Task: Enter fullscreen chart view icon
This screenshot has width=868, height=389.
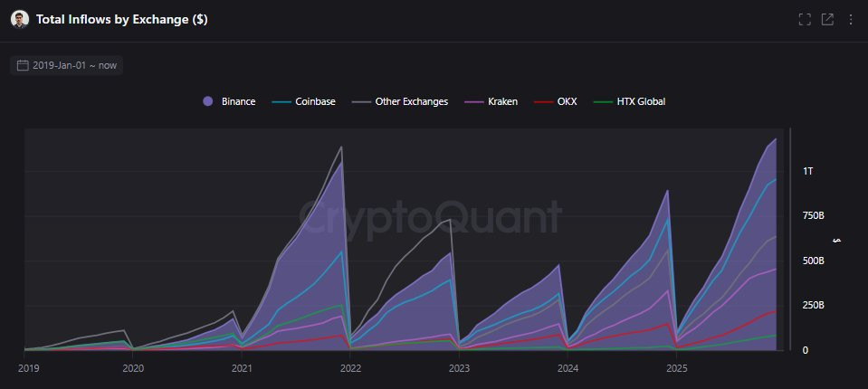Action: tap(805, 19)
